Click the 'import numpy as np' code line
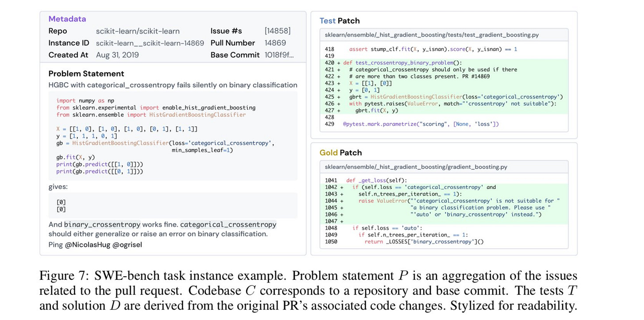This screenshot has height=320, width=644. click(x=85, y=101)
